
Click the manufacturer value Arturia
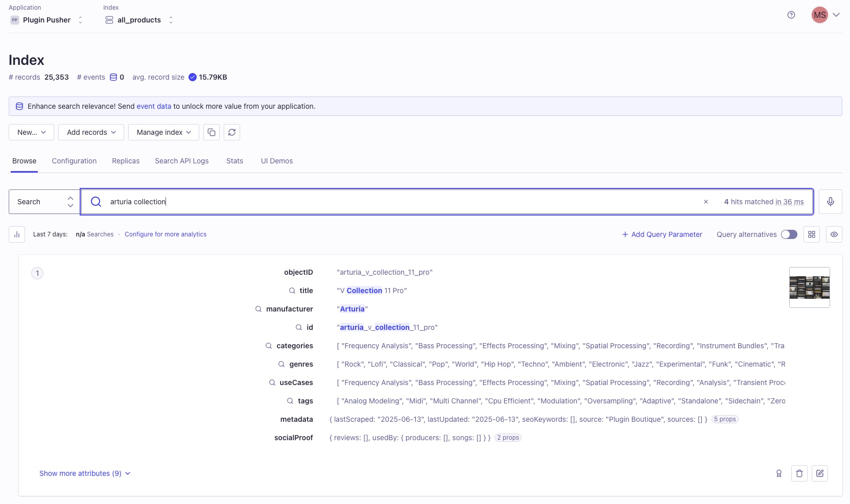pos(352,309)
